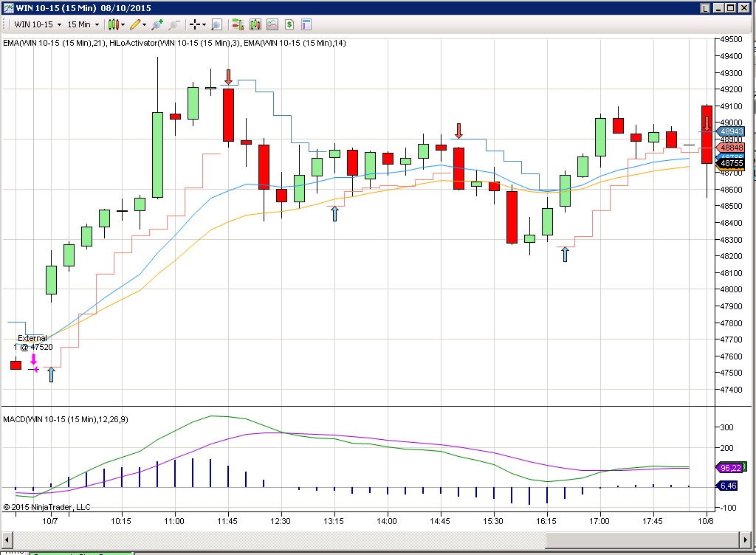Click the External 1 @ 47520 label
The height and width of the screenshot is (555, 756).
32,342
